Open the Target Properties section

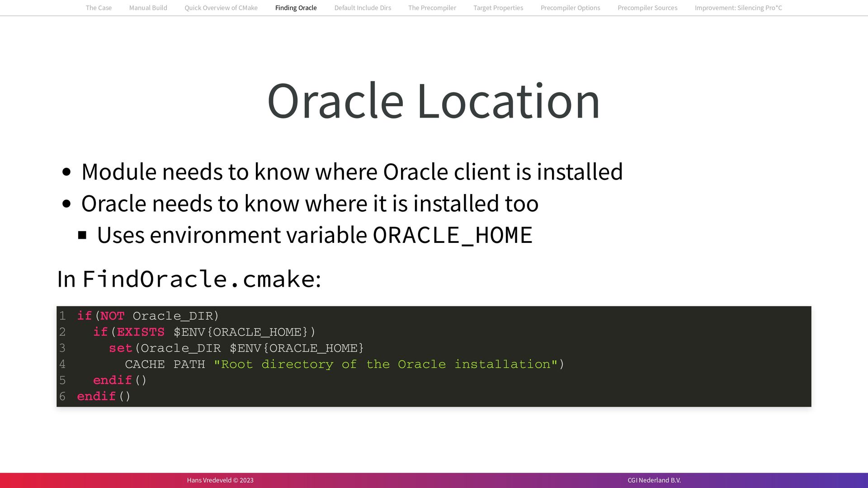[498, 8]
